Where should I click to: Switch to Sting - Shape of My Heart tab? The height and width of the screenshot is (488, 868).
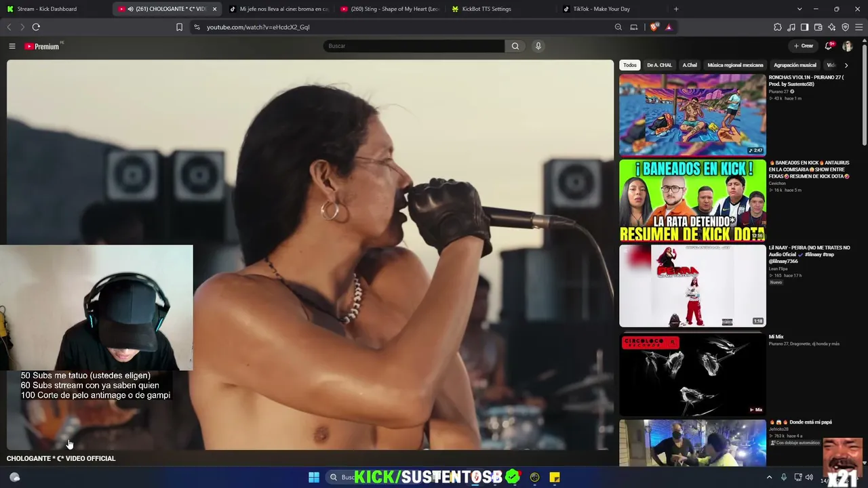coord(390,9)
